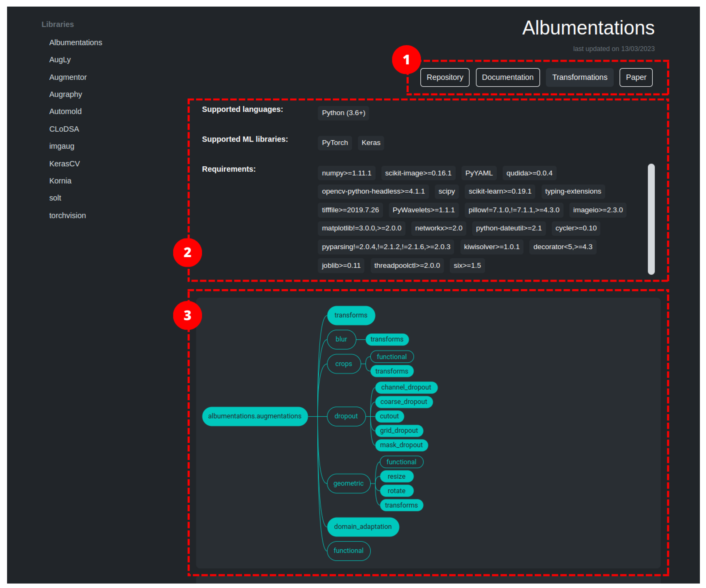This screenshot has height=588, width=706.
Task: Open the Kornia library page
Action: (60, 181)
